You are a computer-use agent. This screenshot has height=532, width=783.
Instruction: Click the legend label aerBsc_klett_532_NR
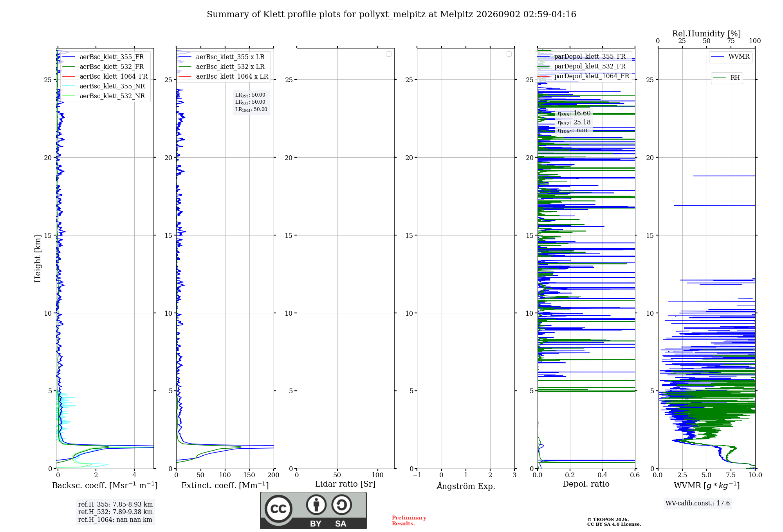pyautogui.click(x=112, y=96)
